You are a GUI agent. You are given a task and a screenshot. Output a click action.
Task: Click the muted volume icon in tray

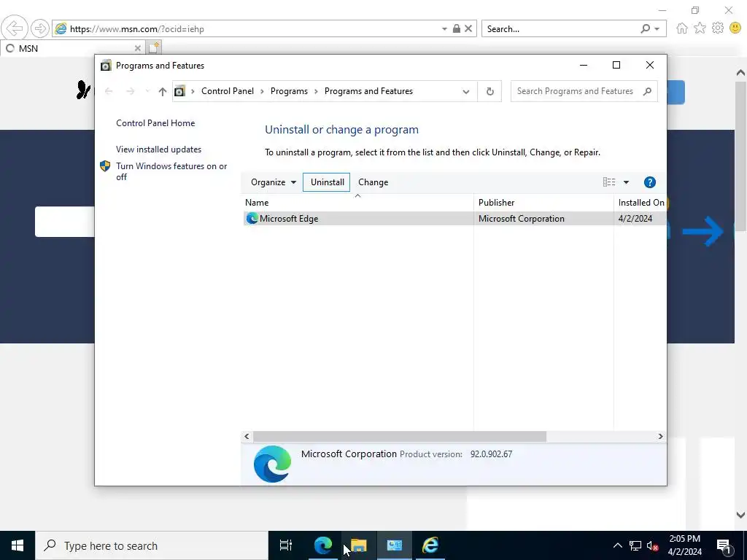click(652, 545)
